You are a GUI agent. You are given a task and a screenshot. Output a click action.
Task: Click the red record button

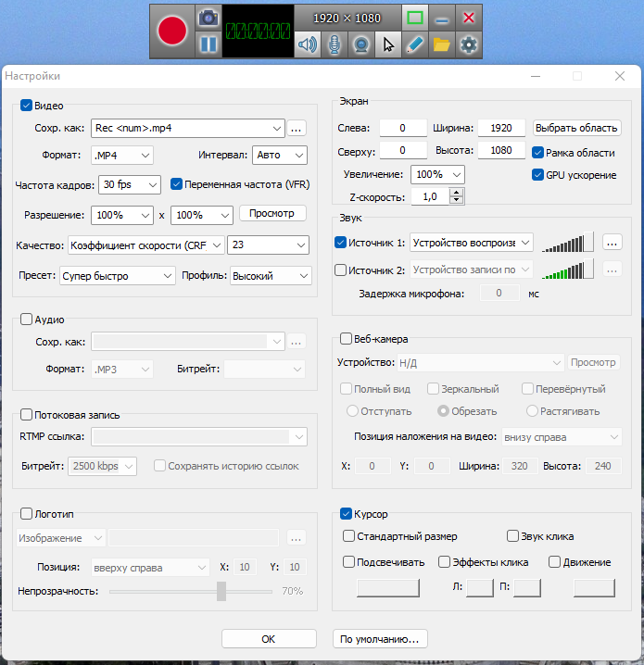coord(172,30)
